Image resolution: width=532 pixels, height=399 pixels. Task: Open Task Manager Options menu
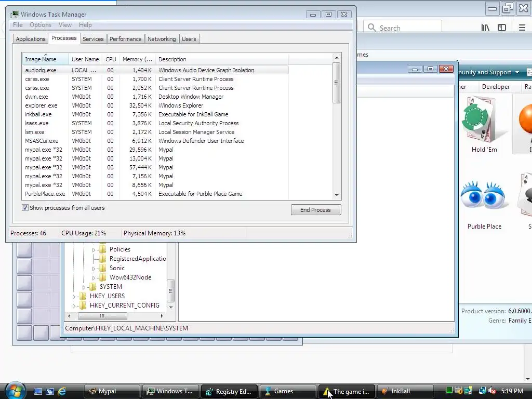pos(41,25)
